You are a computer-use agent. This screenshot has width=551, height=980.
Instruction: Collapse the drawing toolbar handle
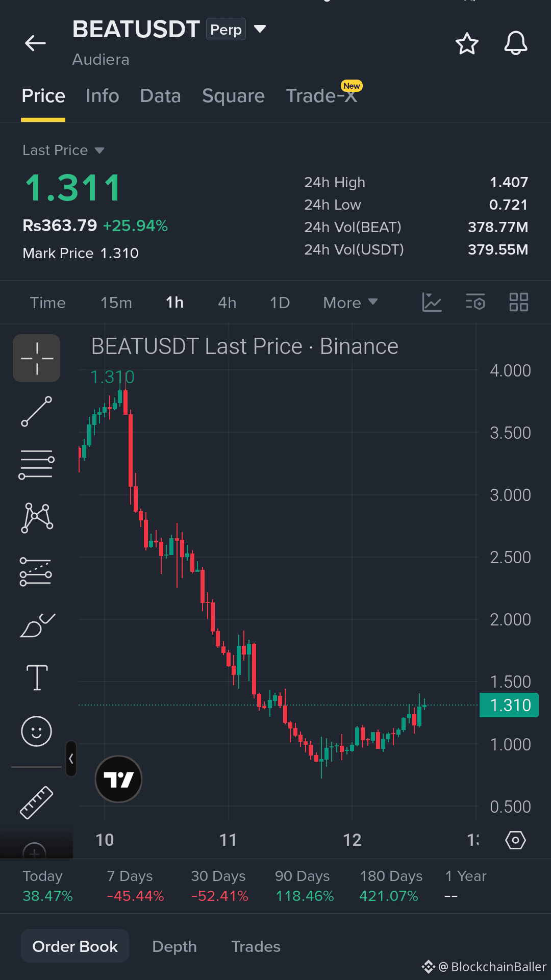[x=71, y=759]
